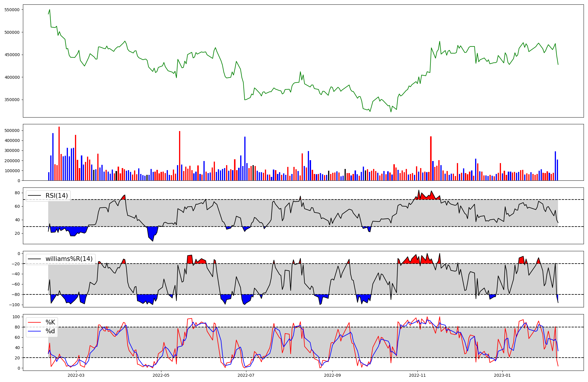Click the RSI(14) legend label
Viewport: 588px width, 382px height.
pos(56,196)
